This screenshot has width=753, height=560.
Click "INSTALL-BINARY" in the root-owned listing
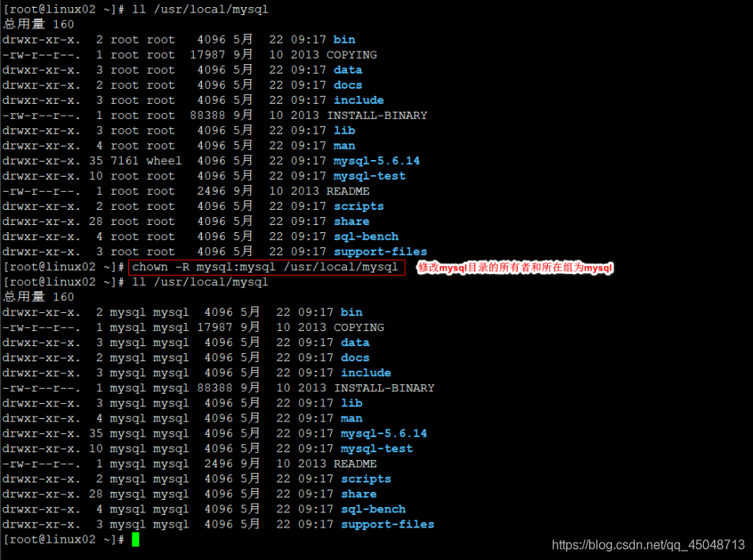point(377,116)
